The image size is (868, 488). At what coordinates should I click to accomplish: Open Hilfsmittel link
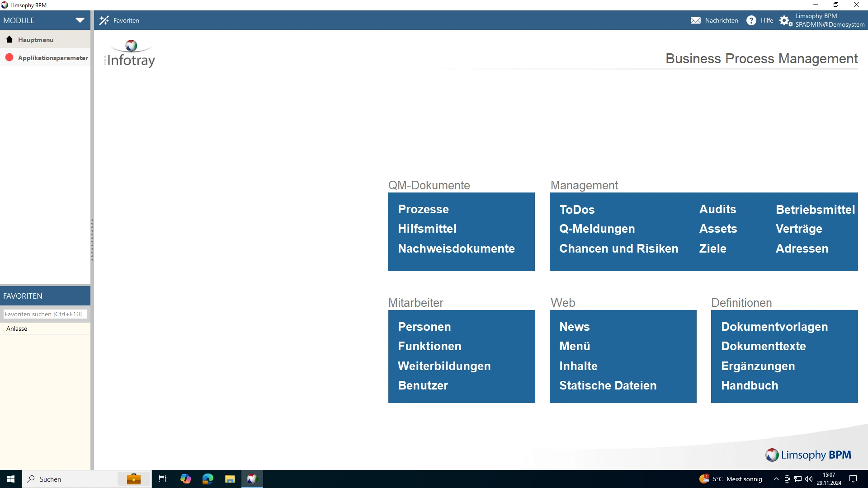(x=427, y=229)
